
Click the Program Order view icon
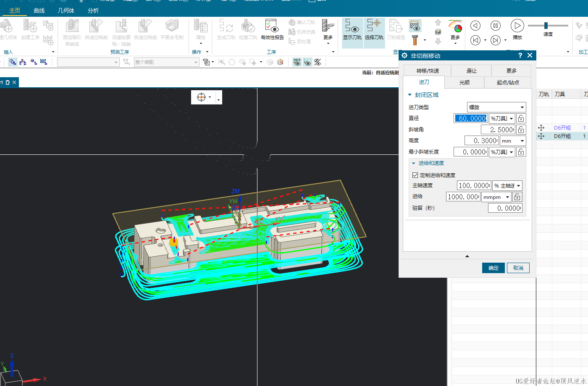tap(13, 62)
